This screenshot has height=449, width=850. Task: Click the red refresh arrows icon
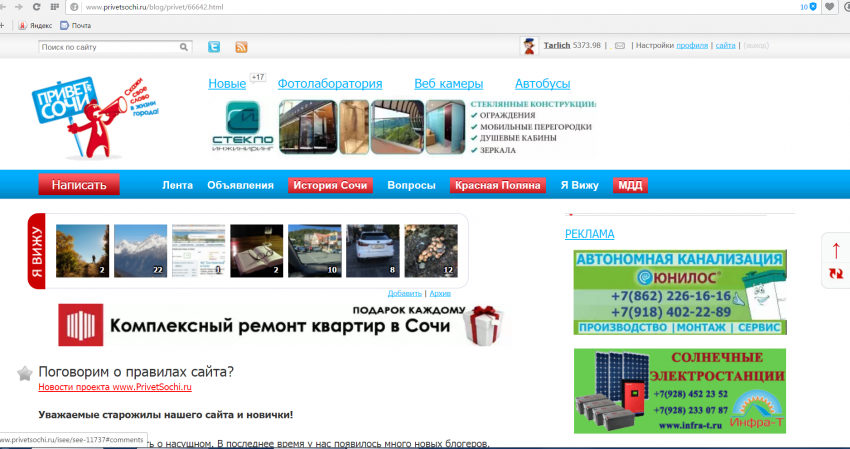(836, 273)
